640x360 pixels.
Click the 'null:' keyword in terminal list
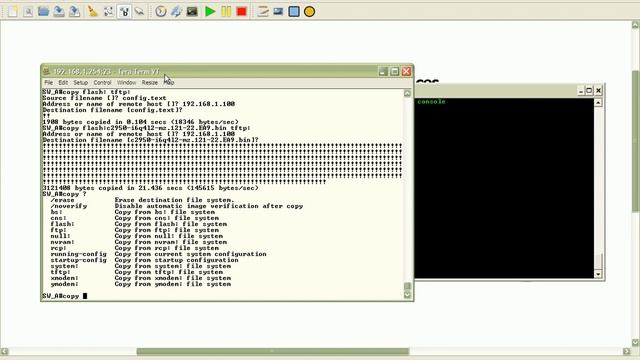(x=60, y=236)
